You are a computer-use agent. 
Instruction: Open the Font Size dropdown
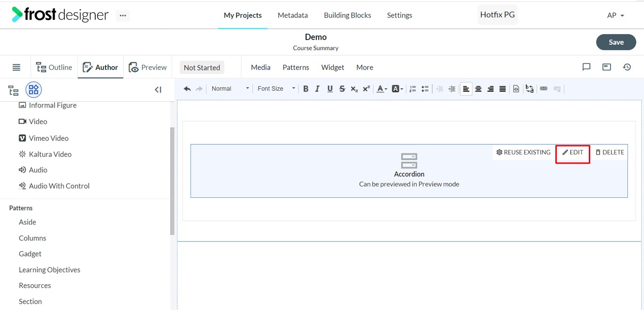pos(276,89)
